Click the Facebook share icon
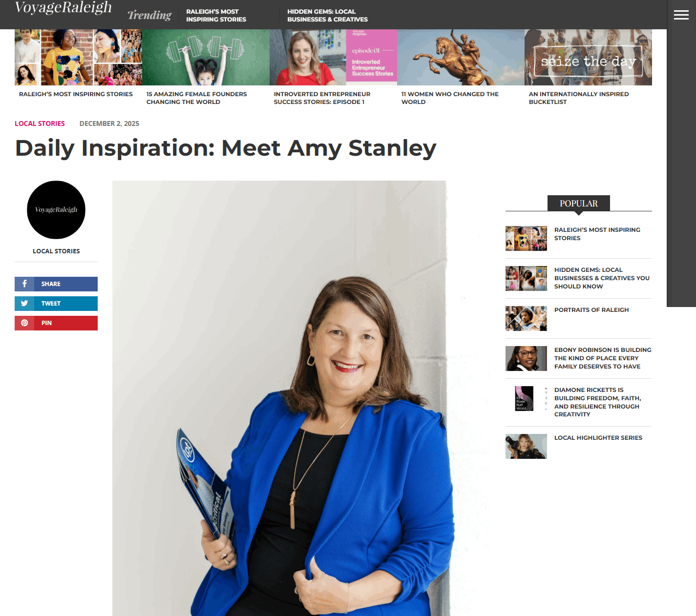 [x=24, y=284]
